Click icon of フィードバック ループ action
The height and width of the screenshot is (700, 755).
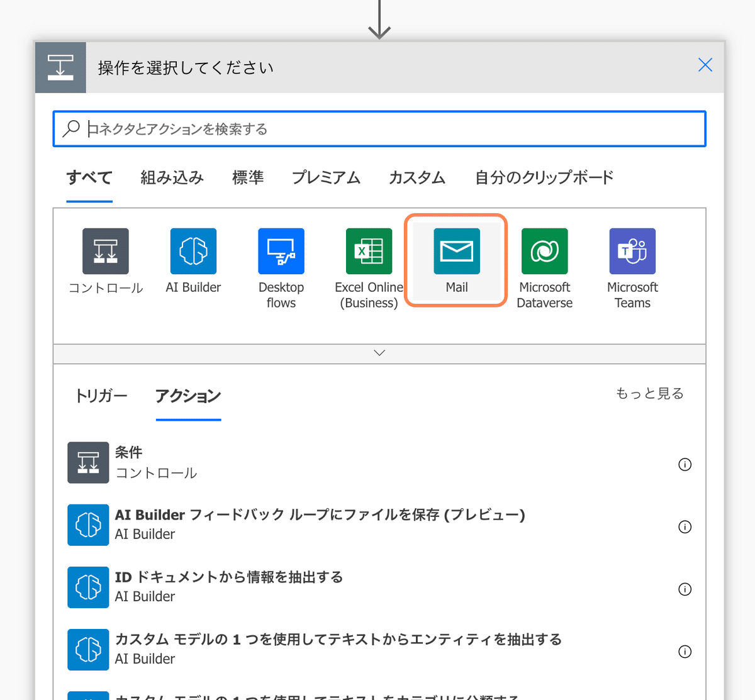point(88,525)
